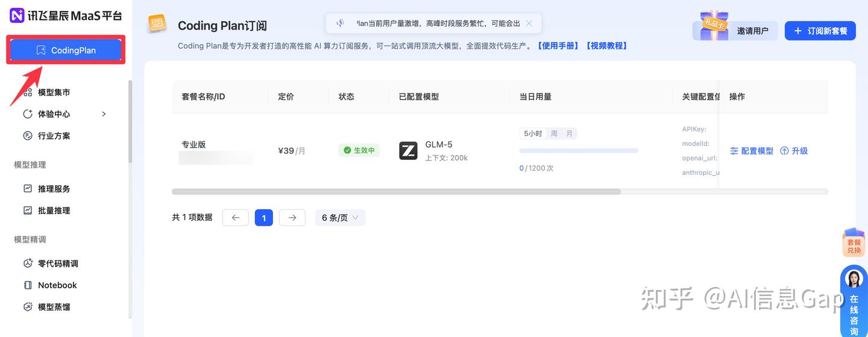Open the 使用手册 link
The image size is (868, 337).
click(558, 46)
